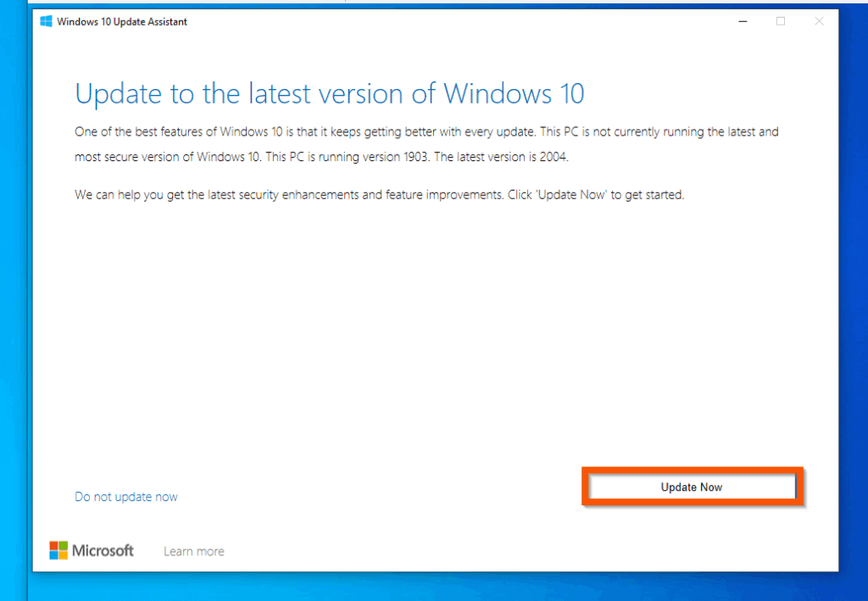The width and height of the screenshot is (868, 601).
Task: Click the four-colored squares of the Microsoft logo
Action: pyautogui.click(x=58, y=549)
